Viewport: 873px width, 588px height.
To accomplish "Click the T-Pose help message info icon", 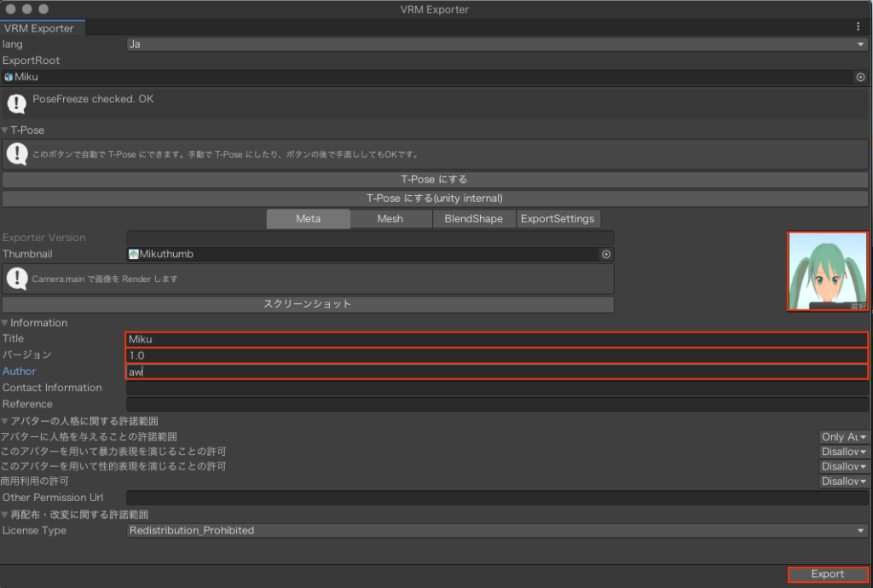I will point(17,154).
